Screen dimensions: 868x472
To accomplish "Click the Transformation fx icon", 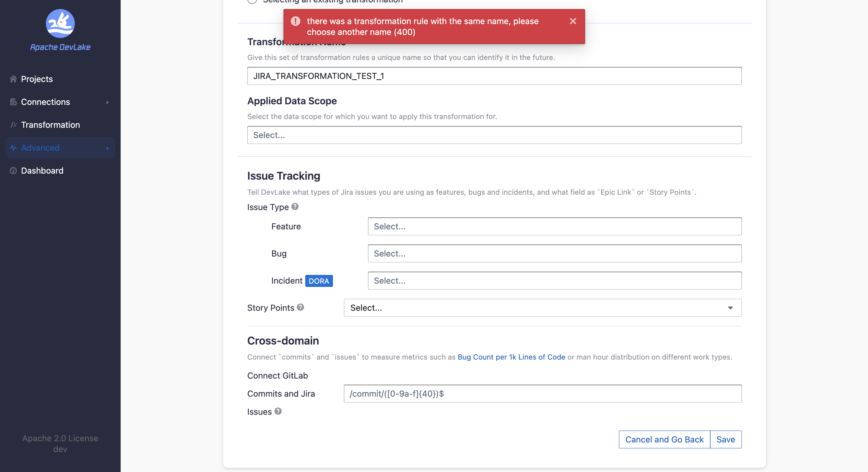I will 13,125.
